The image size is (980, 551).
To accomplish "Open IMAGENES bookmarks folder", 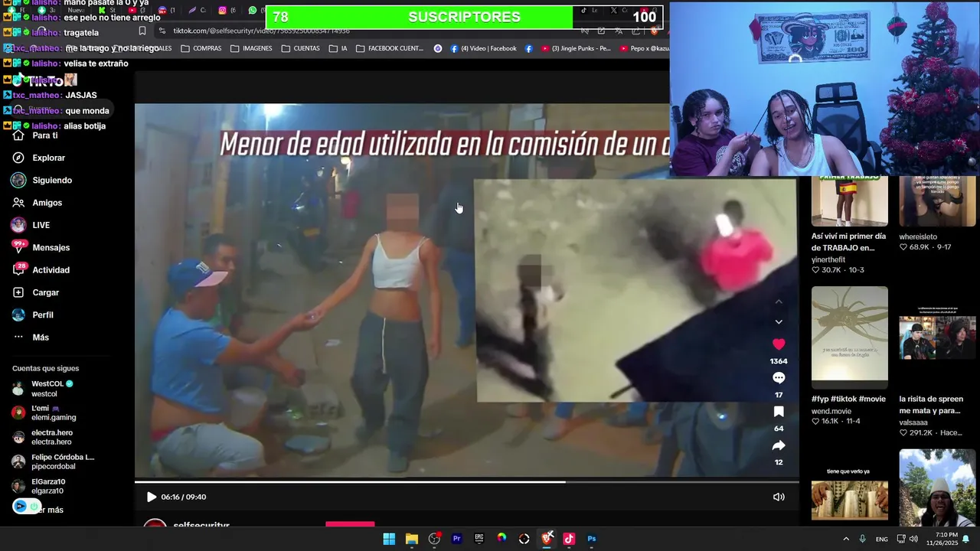I will click(x=251, y=48).
